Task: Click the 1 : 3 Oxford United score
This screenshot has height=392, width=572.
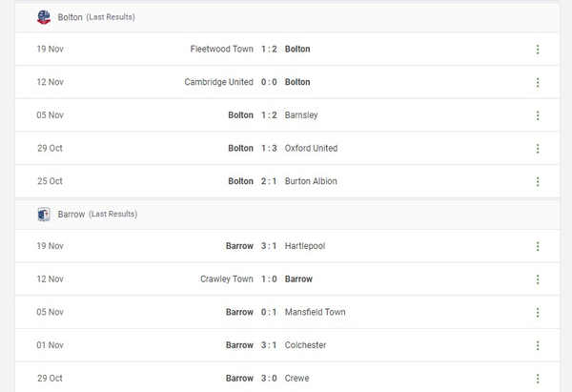Action: click(x=271, y=149)
